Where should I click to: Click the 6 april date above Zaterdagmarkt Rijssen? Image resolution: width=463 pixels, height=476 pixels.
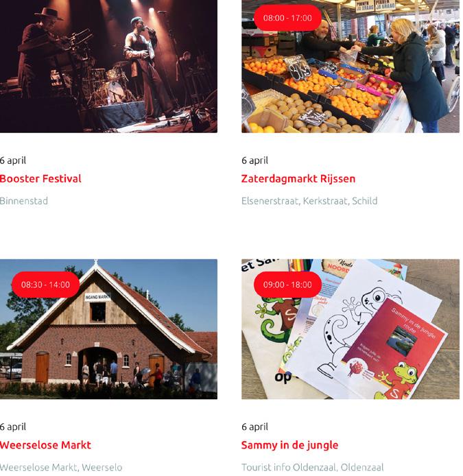tap(254, 160)
